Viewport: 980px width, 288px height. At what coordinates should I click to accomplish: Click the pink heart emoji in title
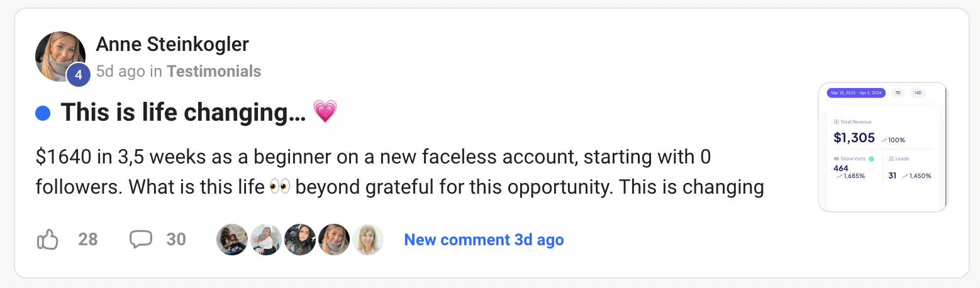coord(325,113)
